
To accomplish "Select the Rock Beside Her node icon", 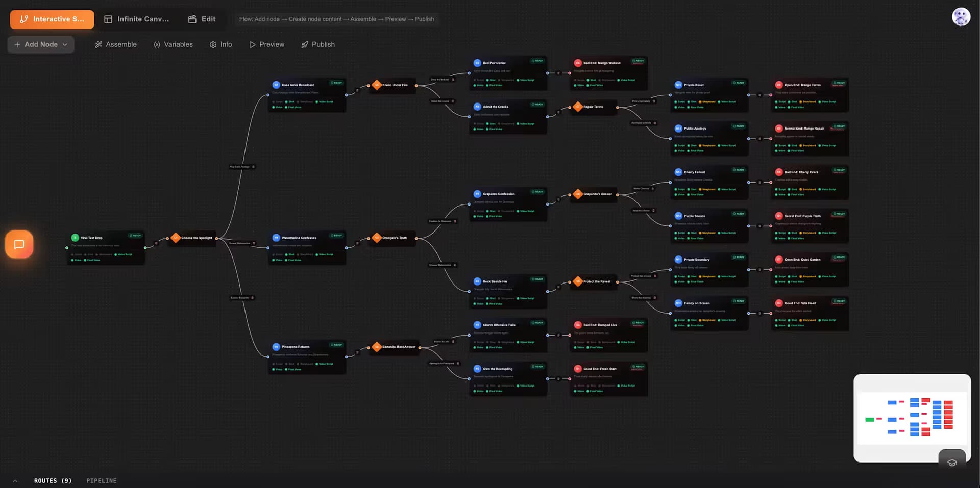I will [x=477, y=281].
